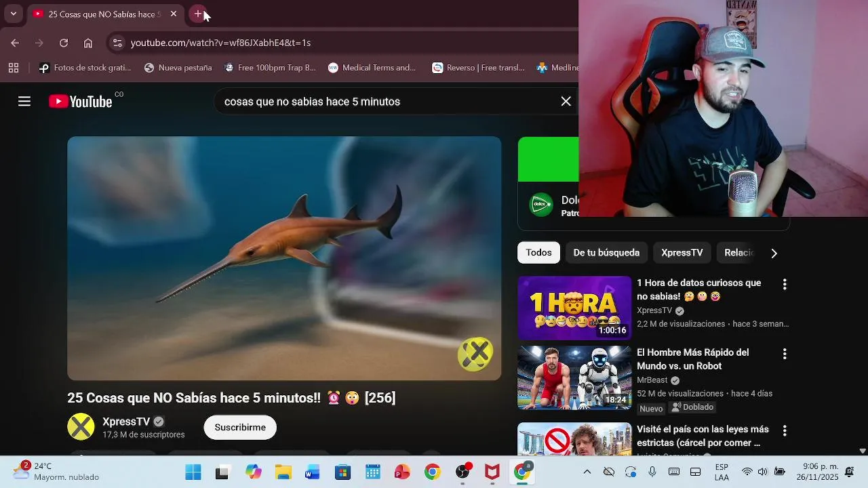Screen dimensions: 868x488
Task: Open the XpressTV channel name link
Action: click(126, 422)
